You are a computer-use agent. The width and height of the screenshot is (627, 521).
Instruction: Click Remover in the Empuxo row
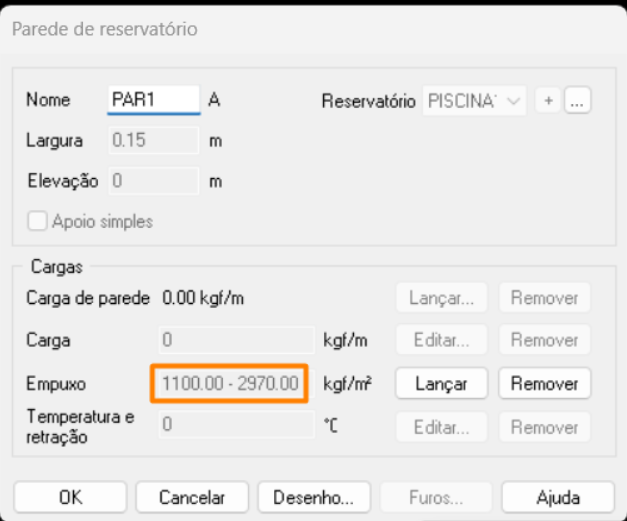tap(545, 384)
